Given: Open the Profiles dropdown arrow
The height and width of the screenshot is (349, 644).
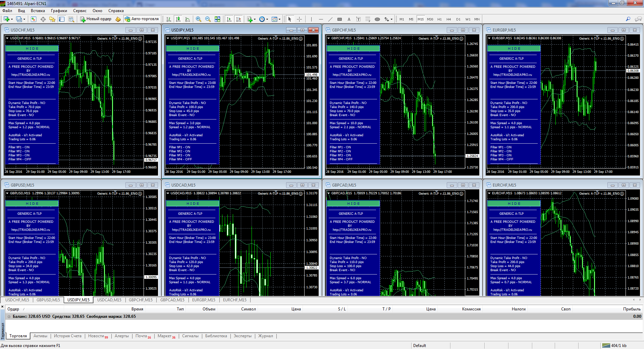Looking at the screenshot, I should click(24, 19).
